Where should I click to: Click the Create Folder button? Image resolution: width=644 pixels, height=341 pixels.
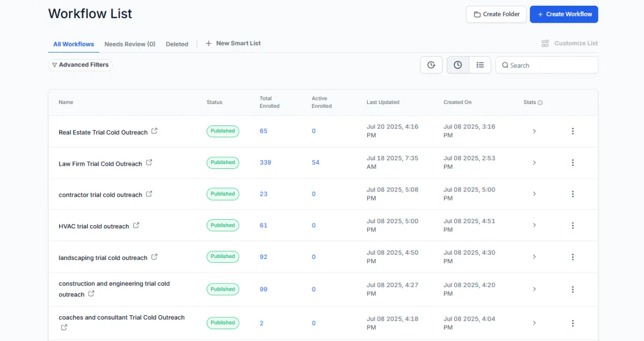496,14
